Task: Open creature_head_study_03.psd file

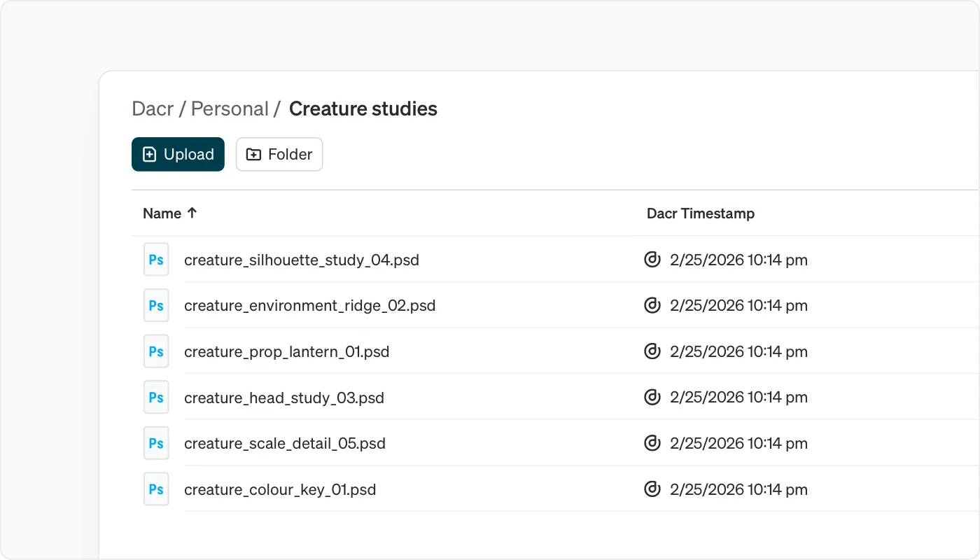Action: click(284, 398)
